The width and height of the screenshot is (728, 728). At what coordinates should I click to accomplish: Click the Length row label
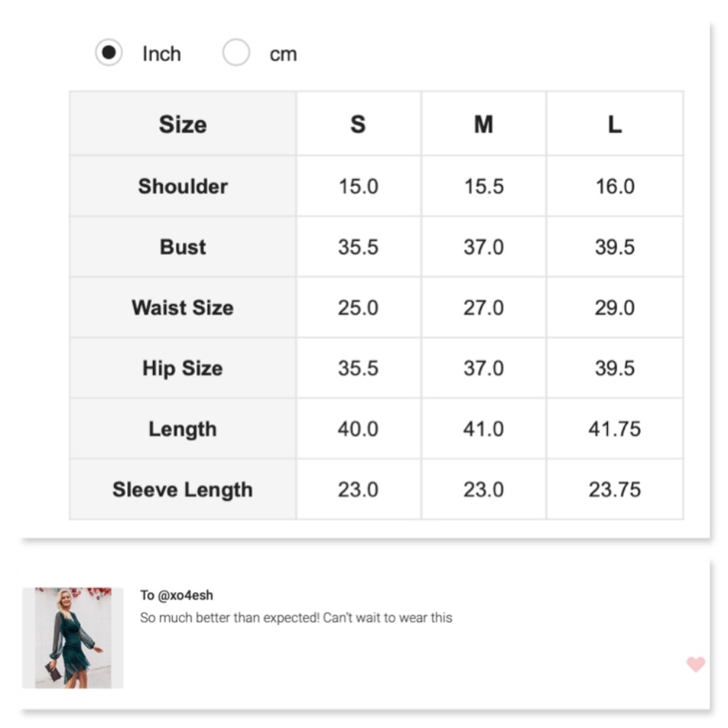(183, 429)
